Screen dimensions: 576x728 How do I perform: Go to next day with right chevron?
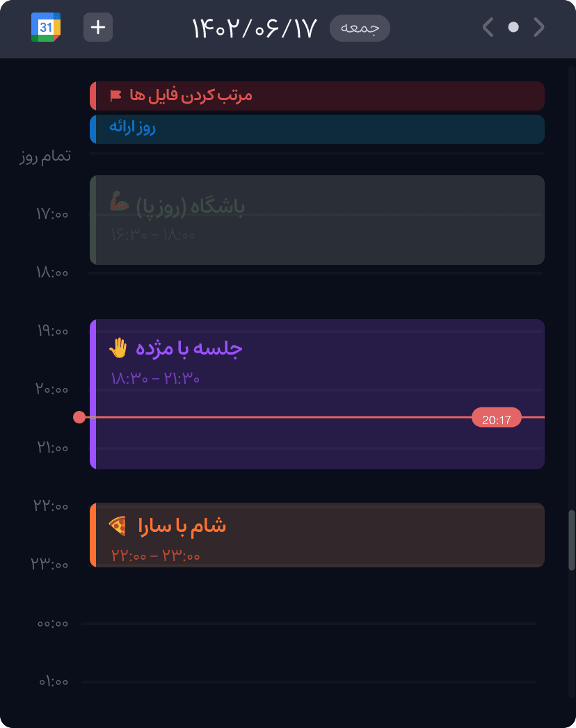[538, 28]
